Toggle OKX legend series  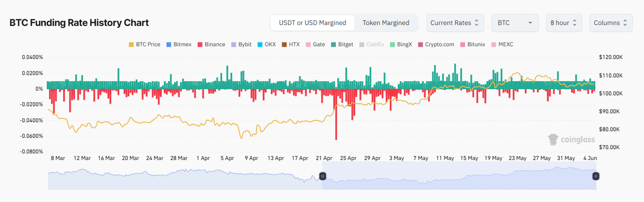267,44
